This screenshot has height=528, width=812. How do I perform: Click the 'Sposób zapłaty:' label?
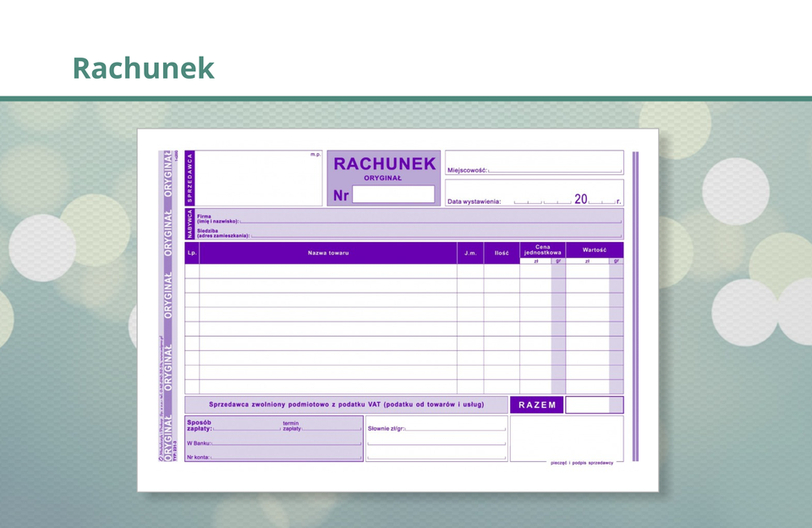[x=200, y=426]
